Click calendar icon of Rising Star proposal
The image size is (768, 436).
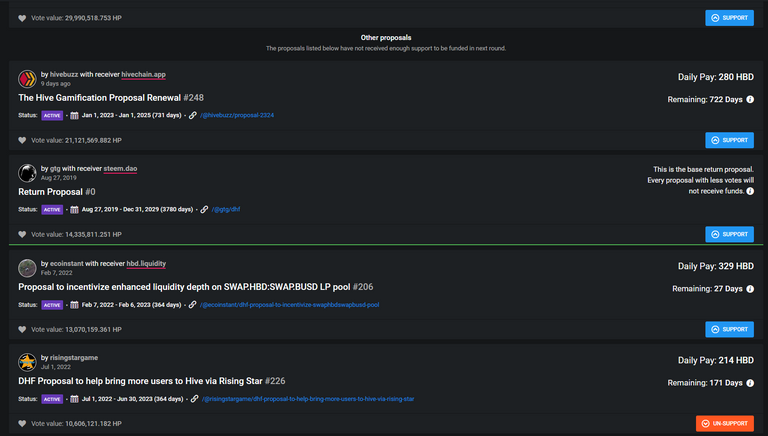(74, 399)
